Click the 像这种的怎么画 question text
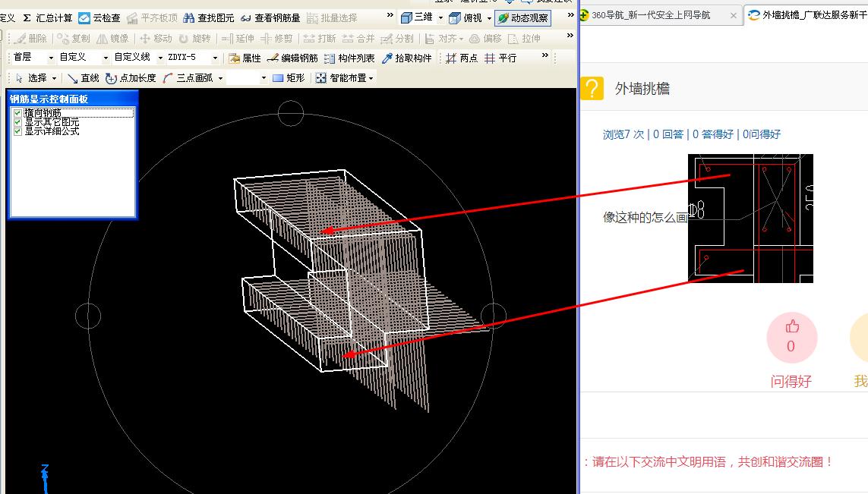This screenshot has height=494, width=868. tap(645, 217)
